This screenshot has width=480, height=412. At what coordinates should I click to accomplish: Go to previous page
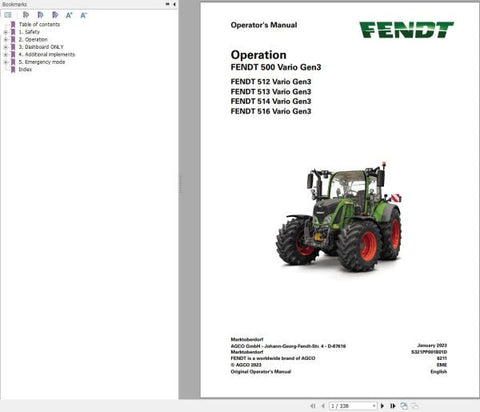[323, 406]
